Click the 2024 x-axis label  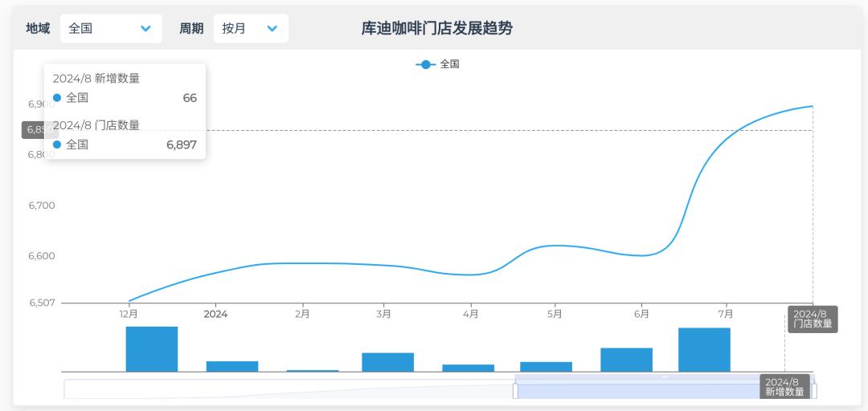(x=215, y=314)
